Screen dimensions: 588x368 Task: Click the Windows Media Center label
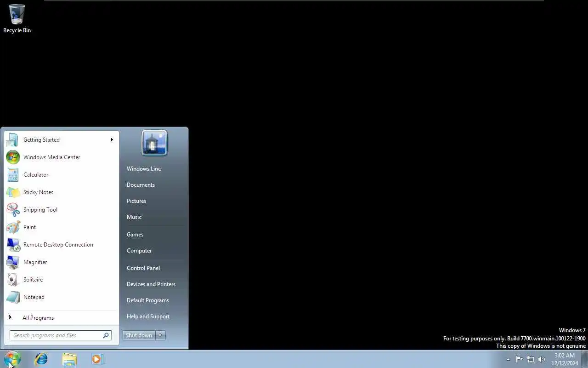[x=51, y=157]
